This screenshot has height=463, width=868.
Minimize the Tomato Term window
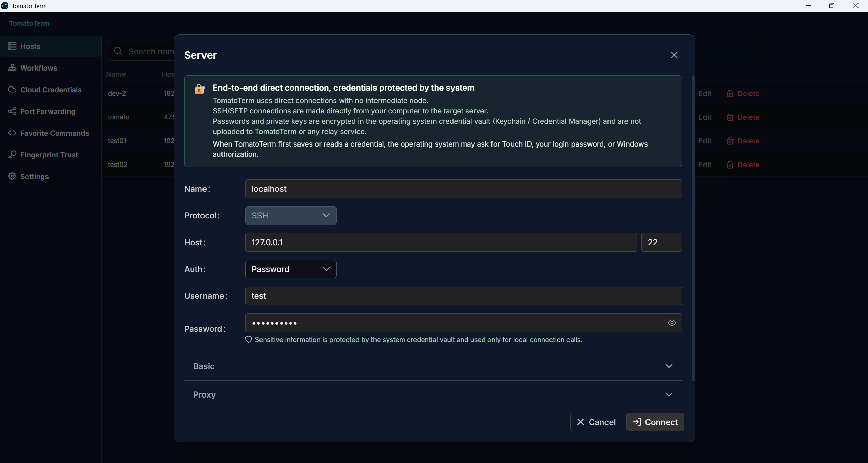click(x=808, y=6)
